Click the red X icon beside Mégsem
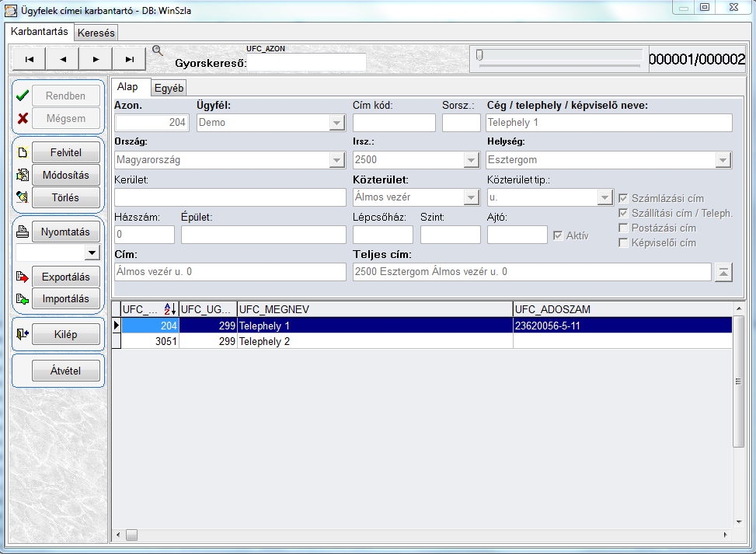This screenshot has width=756, height=554. 23,118
